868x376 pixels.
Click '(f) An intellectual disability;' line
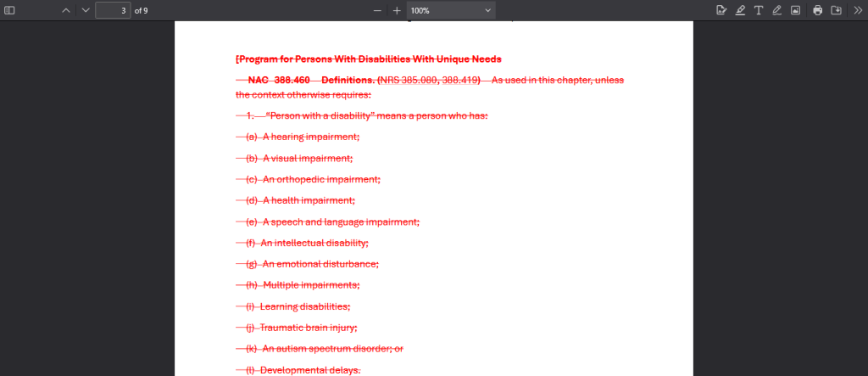click(x=307, y=243)
